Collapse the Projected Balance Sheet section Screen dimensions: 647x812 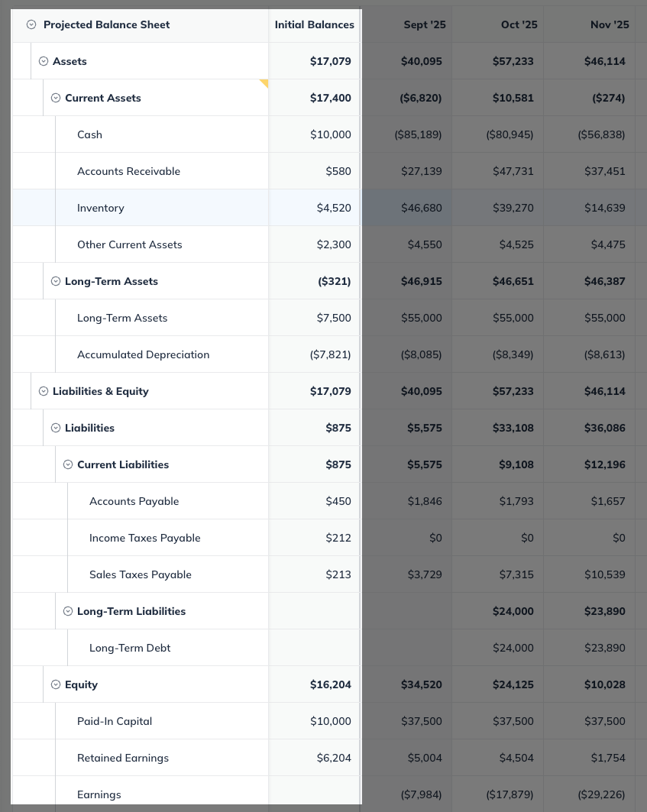point(31,24)
